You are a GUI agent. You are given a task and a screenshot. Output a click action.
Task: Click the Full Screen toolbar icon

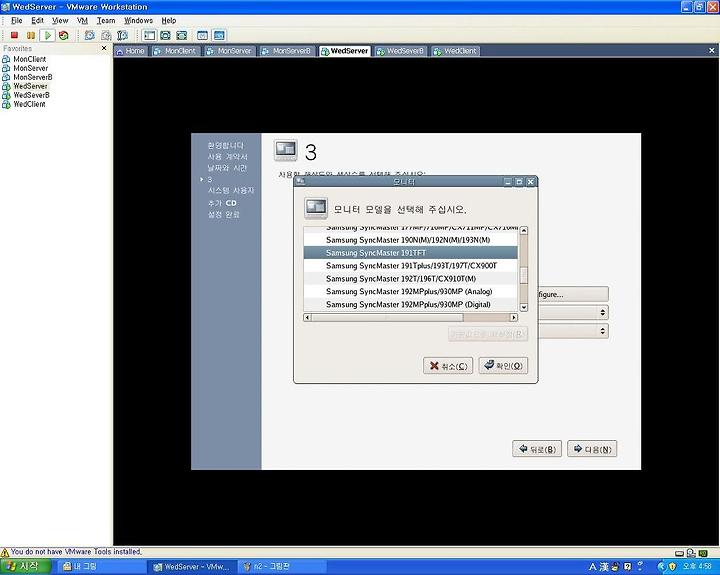coord(182,35)
